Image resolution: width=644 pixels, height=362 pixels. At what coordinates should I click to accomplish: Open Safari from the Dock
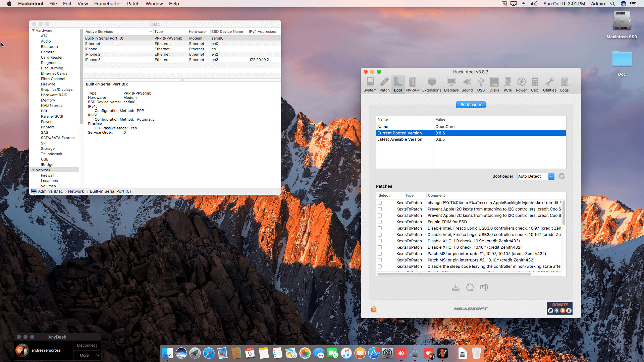(208, 353)
